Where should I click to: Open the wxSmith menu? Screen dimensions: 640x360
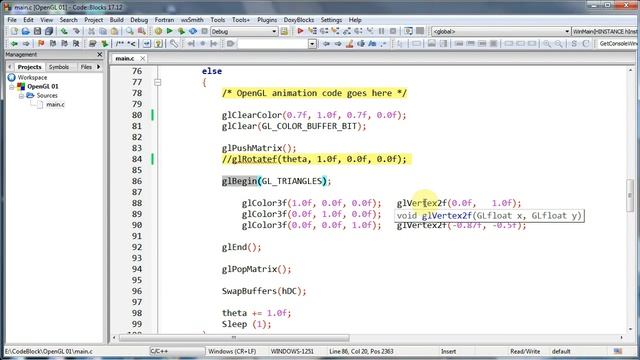point(192,20)
